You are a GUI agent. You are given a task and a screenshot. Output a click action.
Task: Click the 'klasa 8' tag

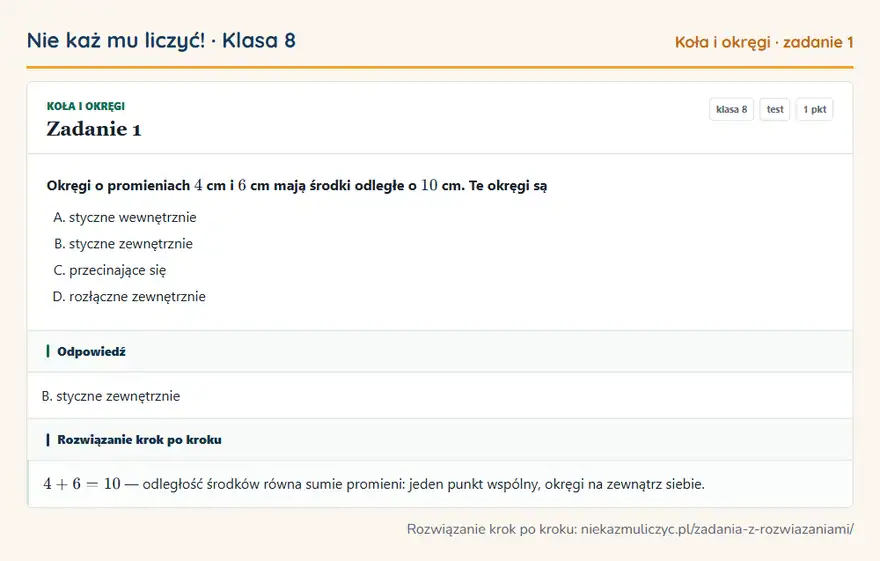(731, 109)
